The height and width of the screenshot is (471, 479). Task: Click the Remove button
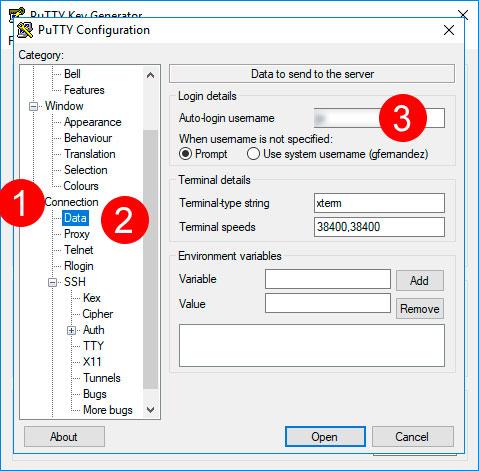pos(420,309)
